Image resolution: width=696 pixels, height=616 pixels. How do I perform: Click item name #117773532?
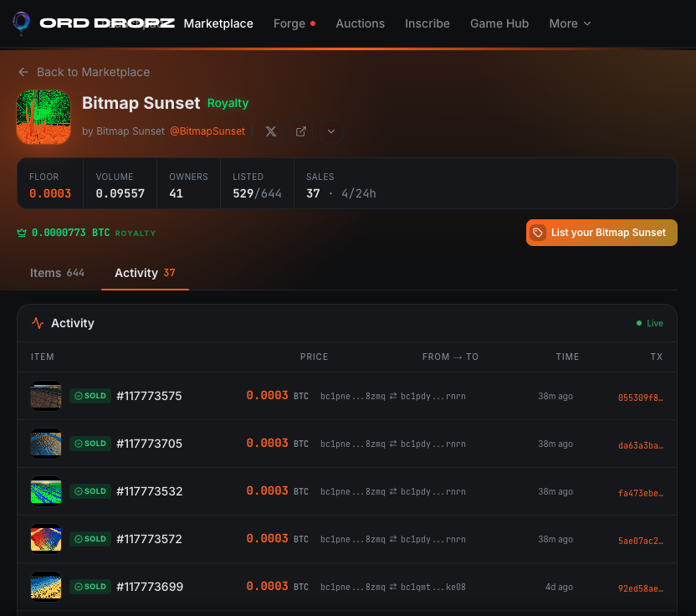(x=150, y=491)
